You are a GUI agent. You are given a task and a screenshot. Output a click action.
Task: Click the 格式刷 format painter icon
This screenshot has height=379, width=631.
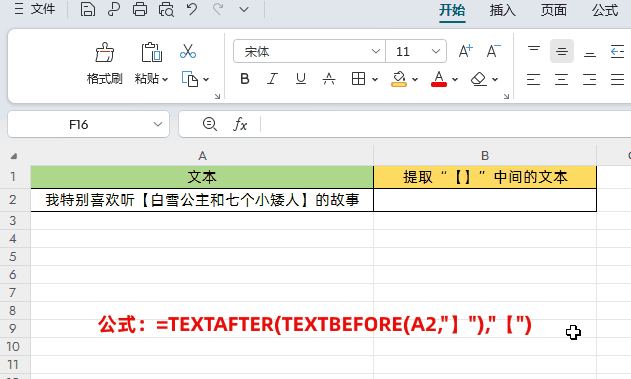(x=105, y=52)
